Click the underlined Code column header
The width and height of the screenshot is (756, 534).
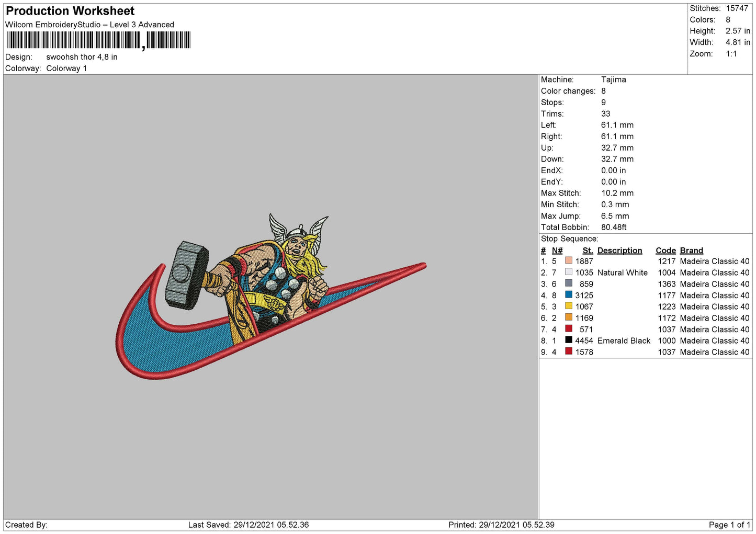point(665,251)
